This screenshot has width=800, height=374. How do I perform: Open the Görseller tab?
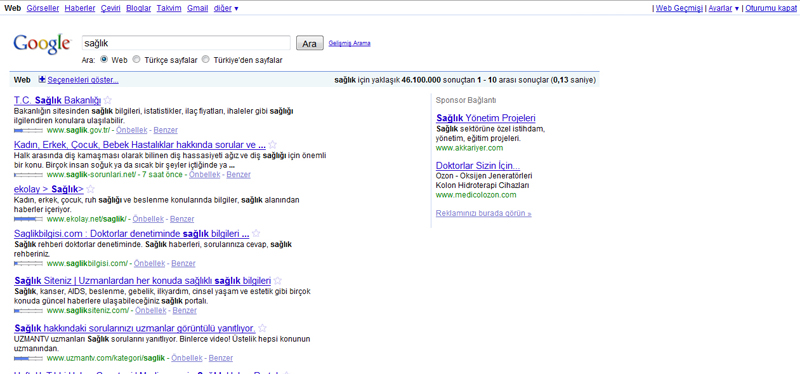pos(43,8)
